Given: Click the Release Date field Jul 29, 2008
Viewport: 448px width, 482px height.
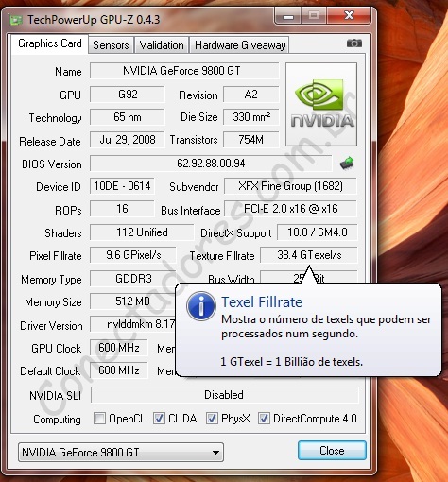Looking at the screenshot, I should pyautogui.click(x=128, y=140).
